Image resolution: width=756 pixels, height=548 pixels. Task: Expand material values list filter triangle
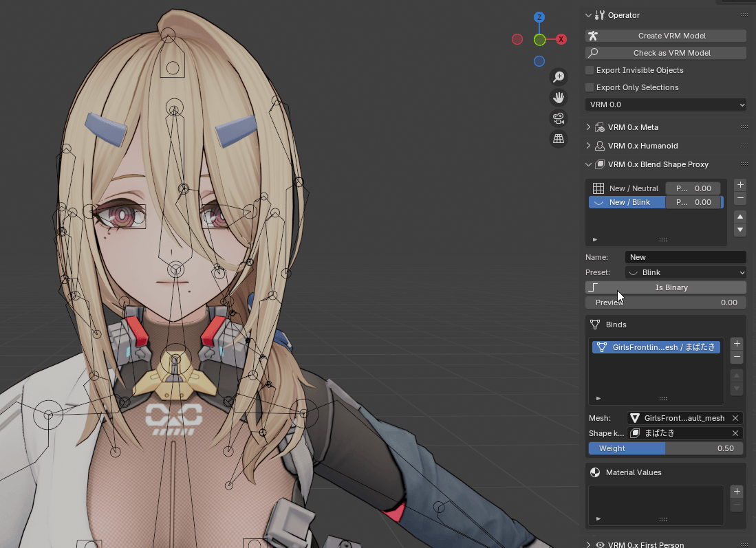pos(598,518)
